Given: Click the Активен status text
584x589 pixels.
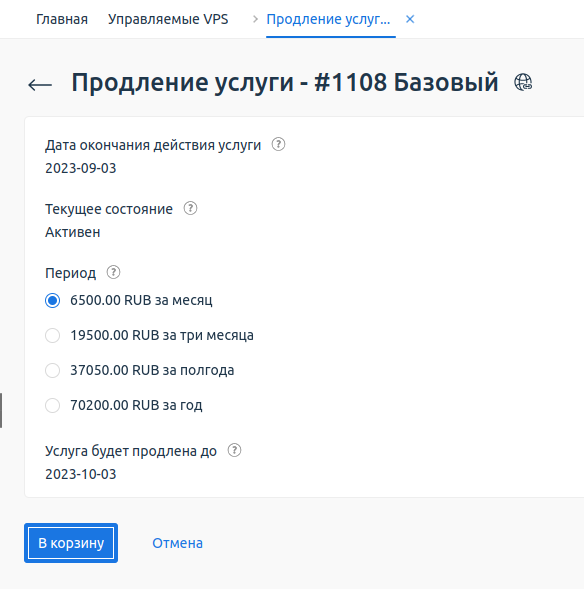Looking at the screenshot, I should tap(73, 232).
